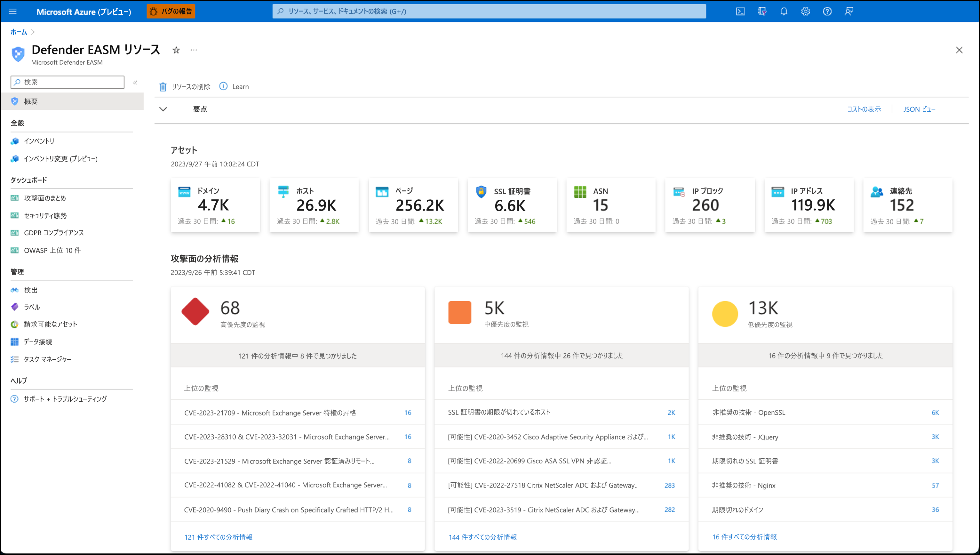This screenshot has width=980, height=555.
Task: Click 144 件すべての分析情報 link
Action: coord(482,537)
